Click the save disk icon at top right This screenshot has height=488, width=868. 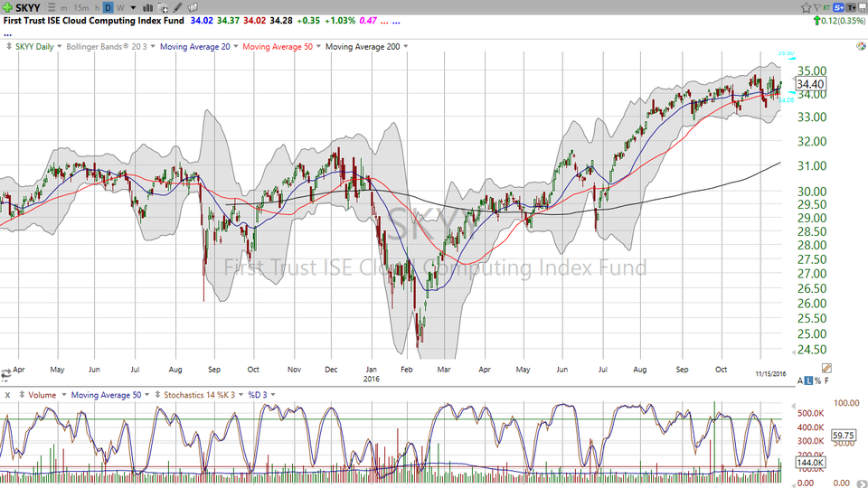(x=863, y=7)
